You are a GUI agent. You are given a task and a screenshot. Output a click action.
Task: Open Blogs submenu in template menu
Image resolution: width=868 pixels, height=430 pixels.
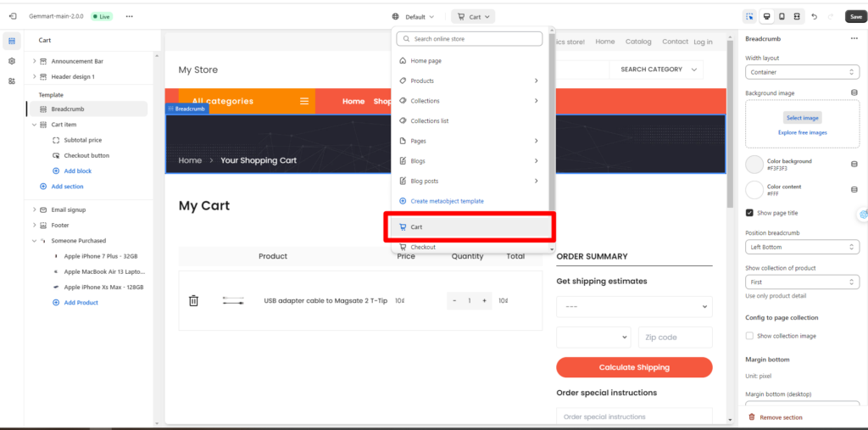pos(470,160)
